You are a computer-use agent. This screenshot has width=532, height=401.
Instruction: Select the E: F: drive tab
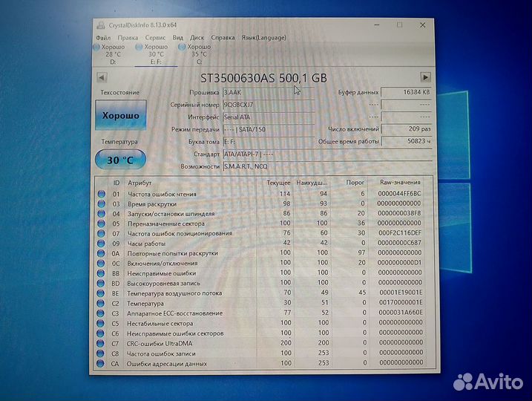tap(156, 54)
